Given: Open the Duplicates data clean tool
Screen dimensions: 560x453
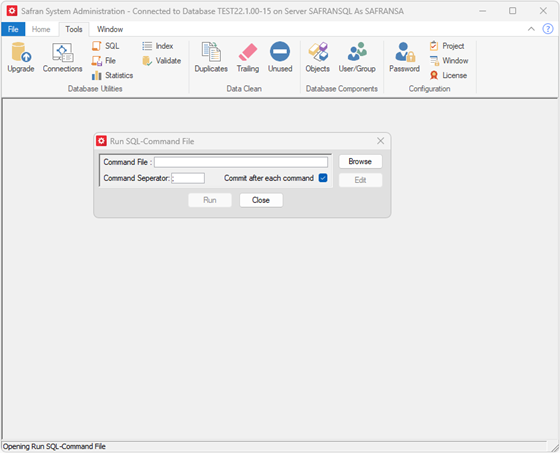Looking at the screenshot, I should (x=211, y=57).
